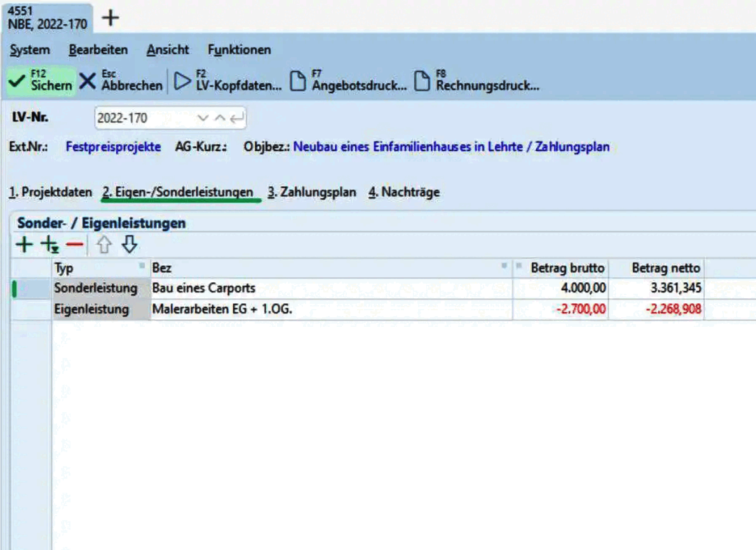Image resolution: width=756 pixels, height=550 pixels.
Task: Open a new tab with the plus icon
Action: [111, 18]
